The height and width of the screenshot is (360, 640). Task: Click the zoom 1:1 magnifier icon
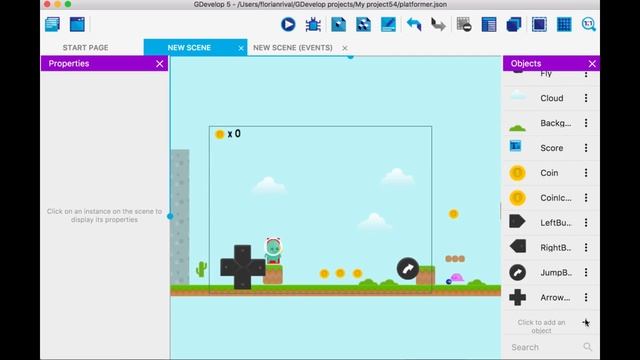[589, 24]
